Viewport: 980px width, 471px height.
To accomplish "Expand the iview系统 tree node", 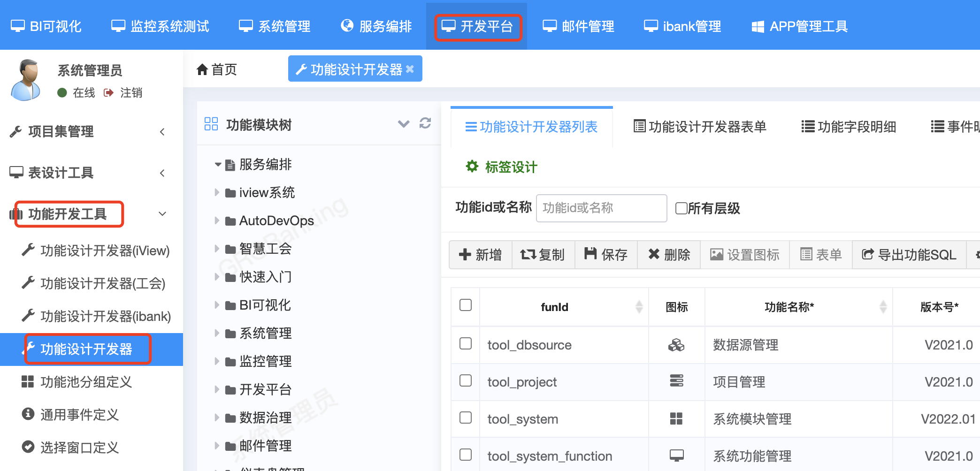I will pyautogui.click(x=217, y=192).
